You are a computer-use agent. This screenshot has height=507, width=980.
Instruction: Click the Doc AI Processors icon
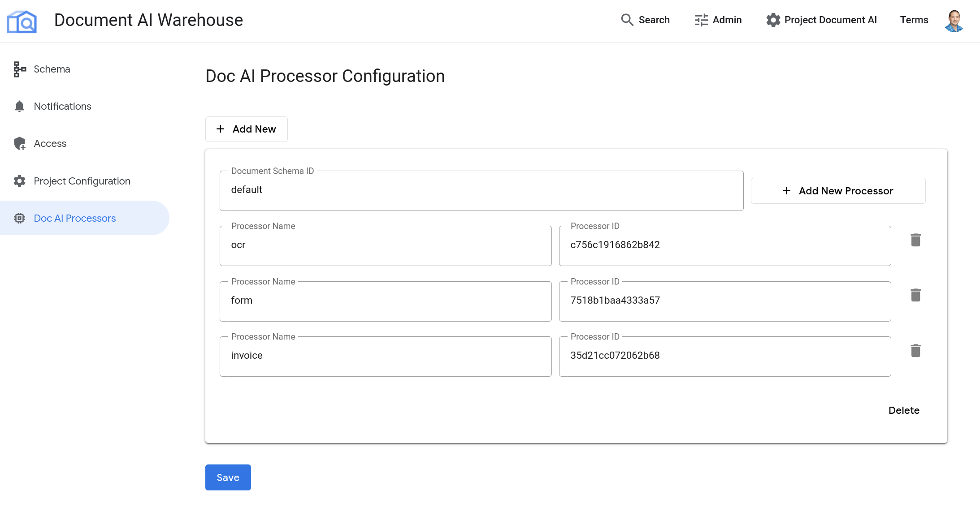click(19, 217)
